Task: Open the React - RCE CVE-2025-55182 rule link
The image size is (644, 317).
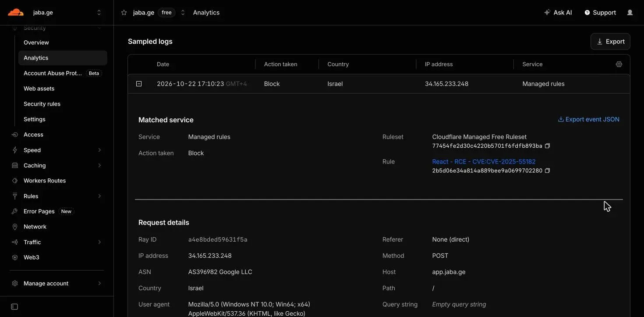Action: pyautogui.click(x=484, y=161)
